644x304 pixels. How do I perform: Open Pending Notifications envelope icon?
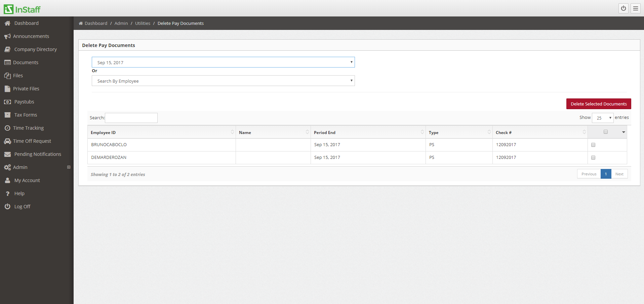(x=7, y=154)
